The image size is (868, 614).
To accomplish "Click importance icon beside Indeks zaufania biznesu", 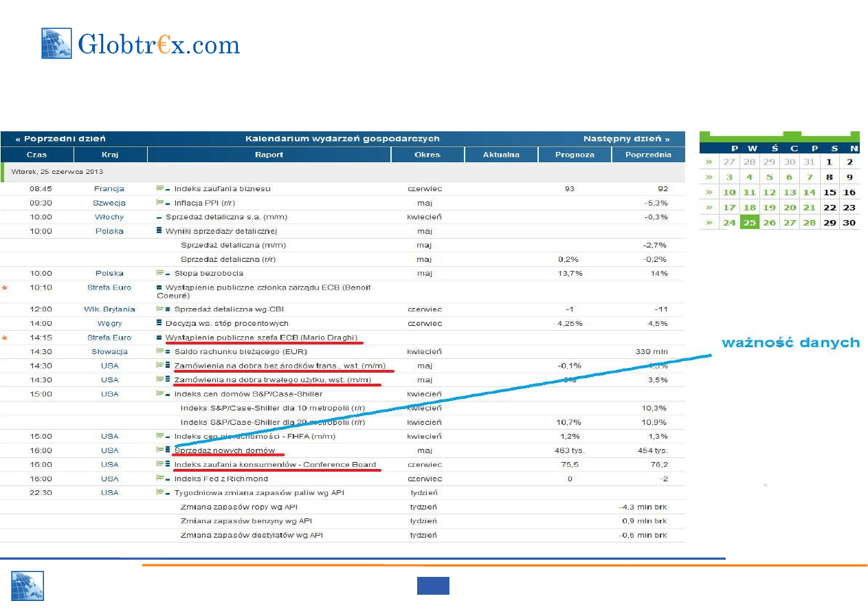I will pyautogui.click(x=162, y=188).
